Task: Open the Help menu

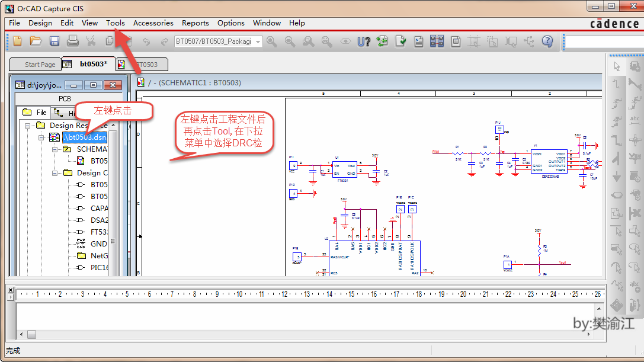Action: tap(297, 23)
